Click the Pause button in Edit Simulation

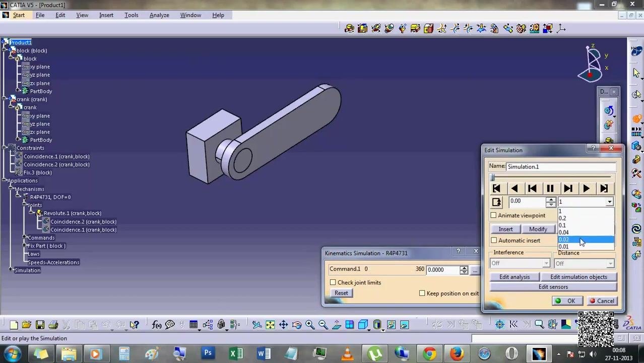[550, 189]
